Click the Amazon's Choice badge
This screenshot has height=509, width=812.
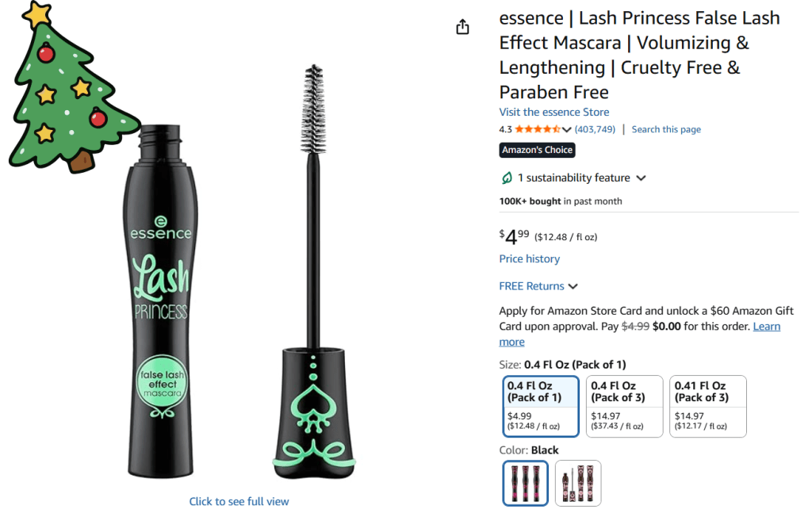click(x=537, y=150)
